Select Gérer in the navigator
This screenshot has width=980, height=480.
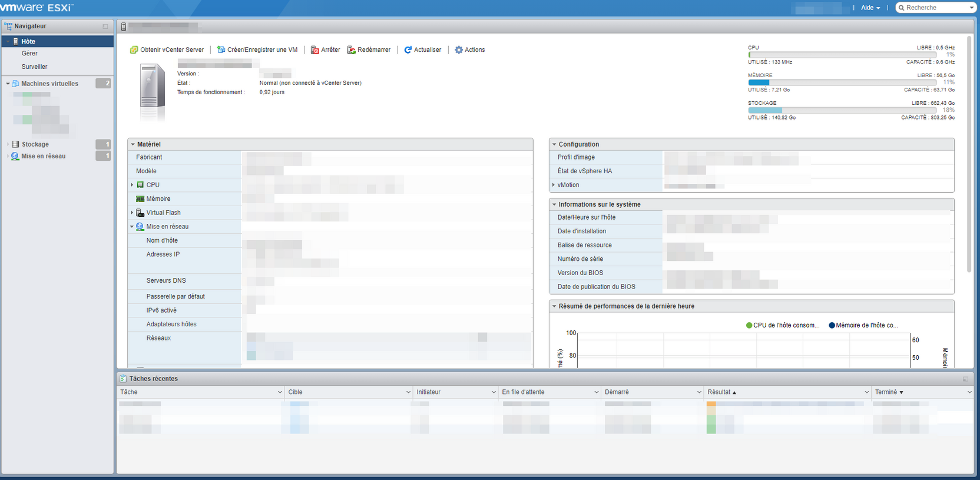(29, 54)
